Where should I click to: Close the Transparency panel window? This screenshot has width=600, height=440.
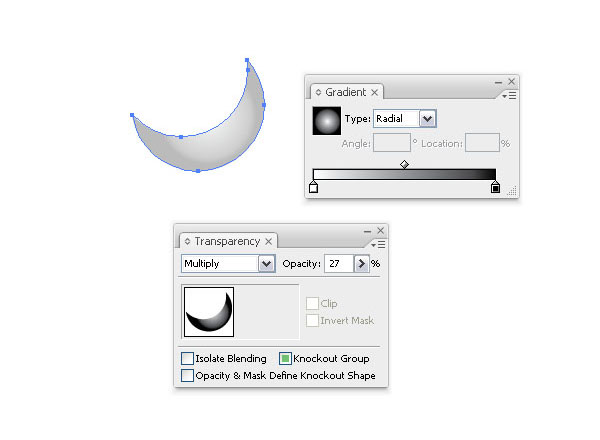pos(380,230)
